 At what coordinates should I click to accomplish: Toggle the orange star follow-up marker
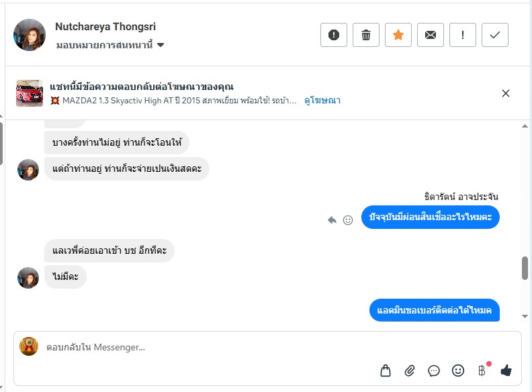pos(398,35)
